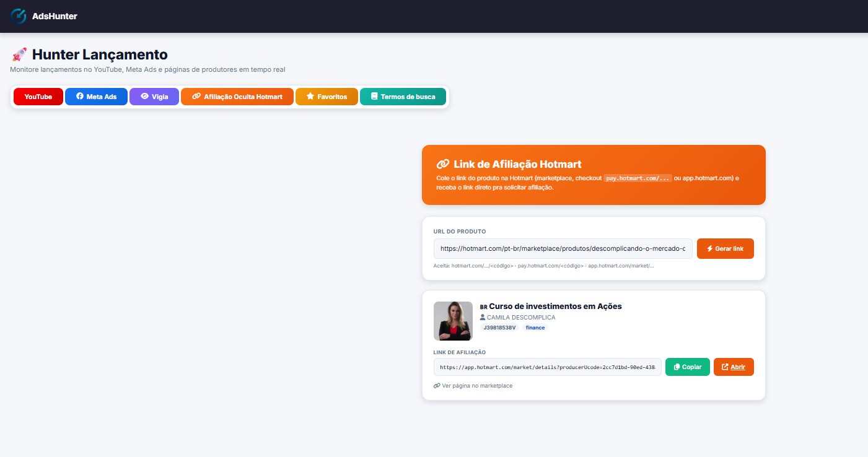Select the Afiliação Oculta Hotmart tab
The width and height of the screenshot is (868, 457).
point(237,97)
